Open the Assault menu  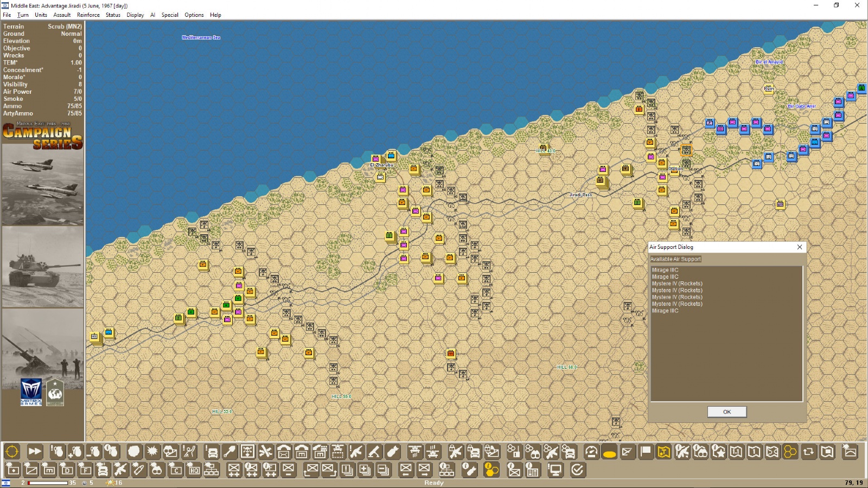(62, 15)
